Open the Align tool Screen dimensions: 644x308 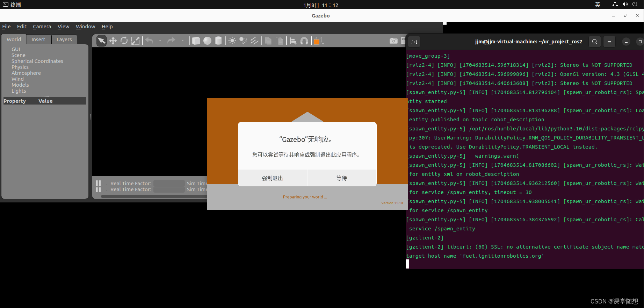293,41
